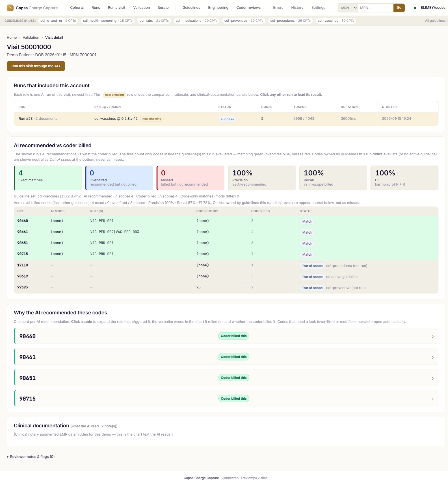The width and height of the screenshot is (448, 485).
Task: Open the Validation nav item
Action: click(x=142, y=8)
